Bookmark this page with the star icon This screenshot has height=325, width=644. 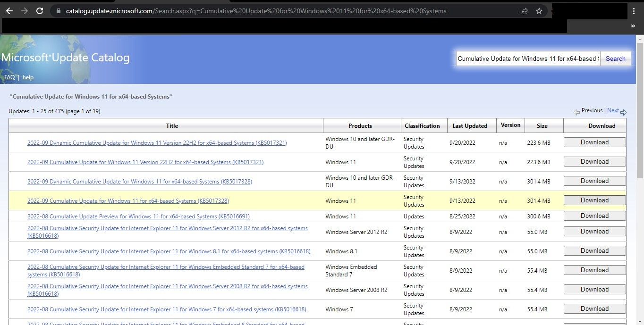point(539,11)
